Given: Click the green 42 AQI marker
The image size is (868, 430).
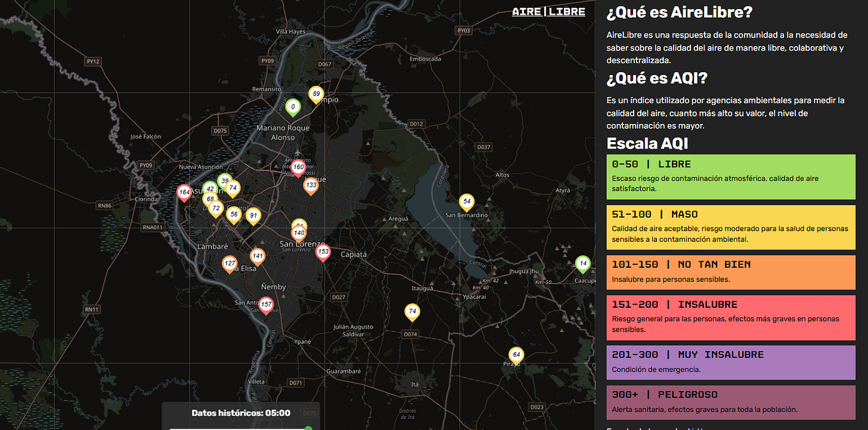Looking at the screenshot, I should pos(210,190).
